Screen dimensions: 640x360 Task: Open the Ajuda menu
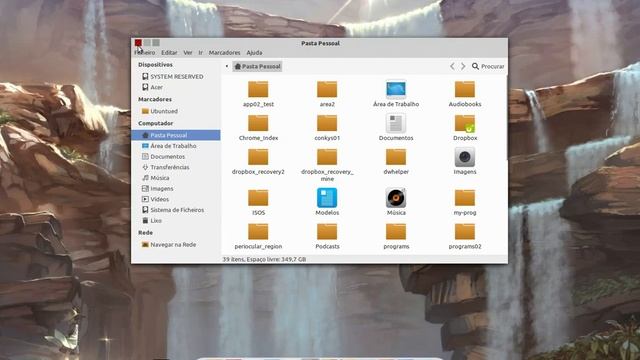point(254,53)
